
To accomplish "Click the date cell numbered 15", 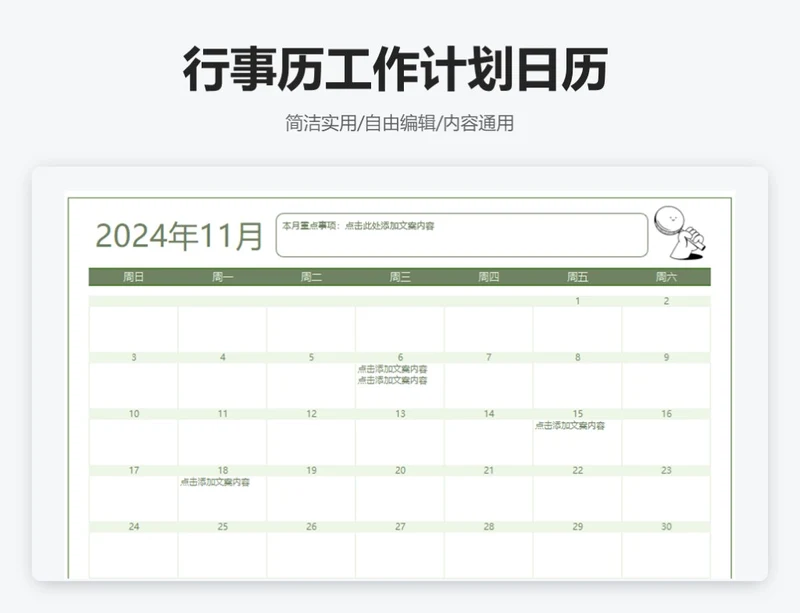I will pyautogui.click(x=578, y=414).
